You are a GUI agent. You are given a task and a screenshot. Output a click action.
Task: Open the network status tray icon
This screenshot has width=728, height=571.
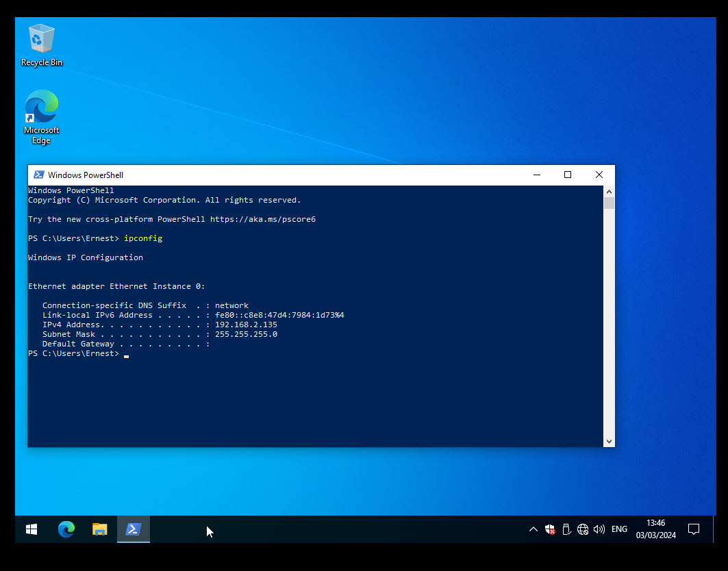583,529
